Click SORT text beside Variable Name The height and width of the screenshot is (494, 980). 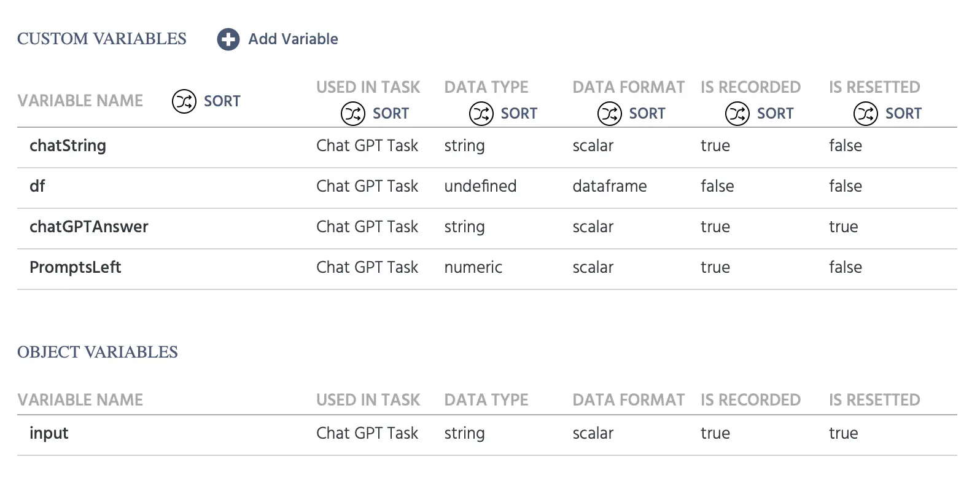(222, 101)
